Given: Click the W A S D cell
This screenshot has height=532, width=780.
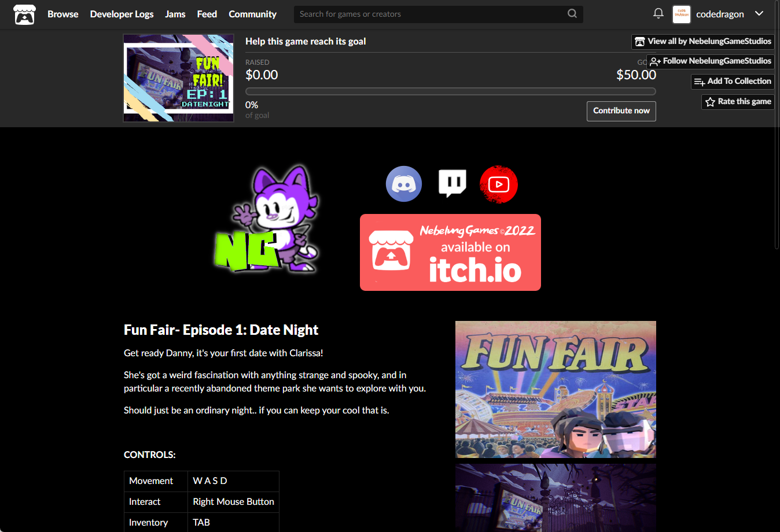Looking at the screenshot, I should 233,481.
